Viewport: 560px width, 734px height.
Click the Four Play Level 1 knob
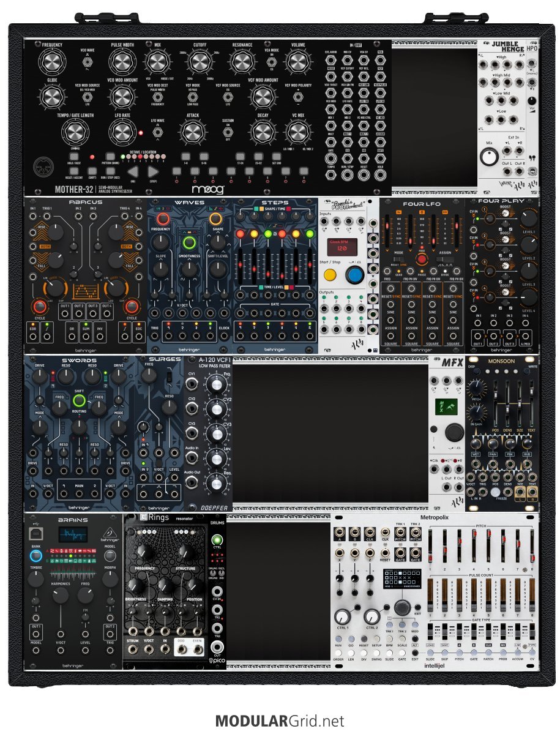click(x=529, y=218)
